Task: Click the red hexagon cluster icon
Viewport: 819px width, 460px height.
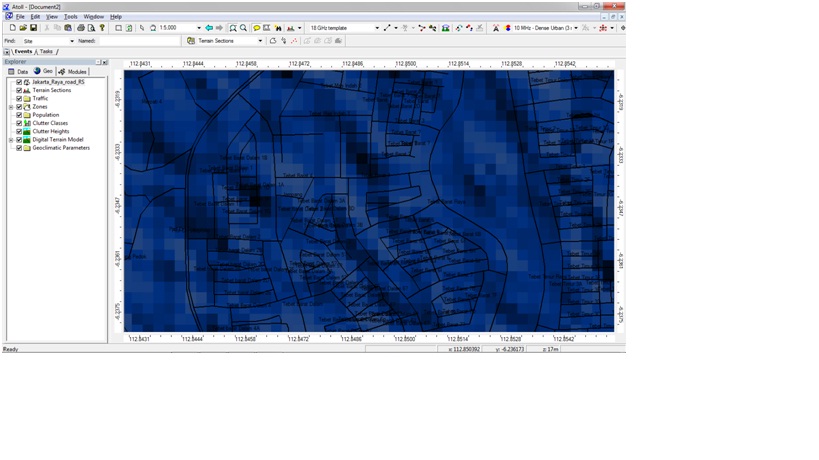Action: pos(603,28)
